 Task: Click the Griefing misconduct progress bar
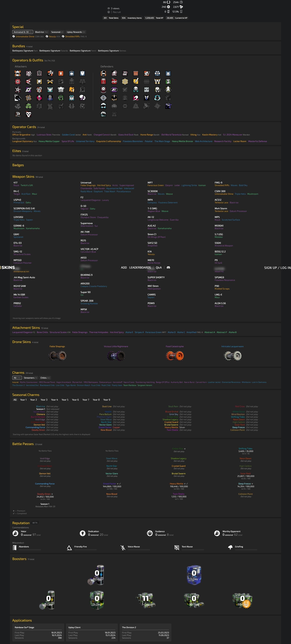pyautogui.click(x=246, y=550)
